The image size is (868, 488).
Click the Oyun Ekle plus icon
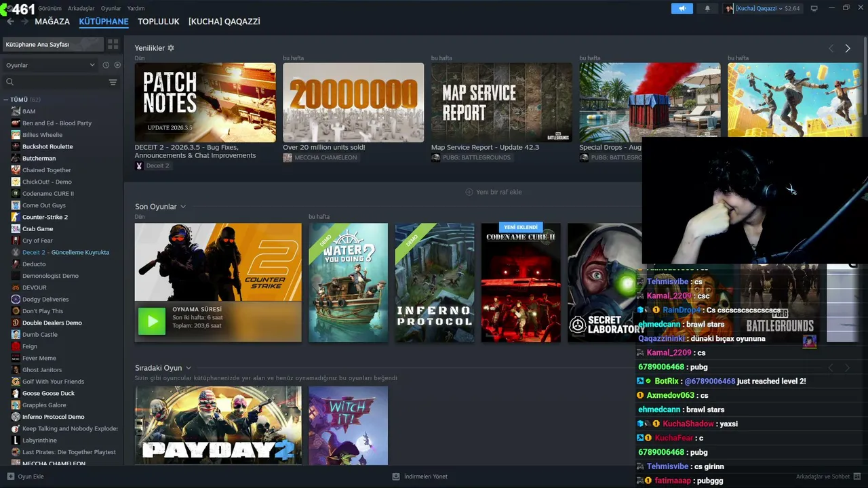coord(10,476)
